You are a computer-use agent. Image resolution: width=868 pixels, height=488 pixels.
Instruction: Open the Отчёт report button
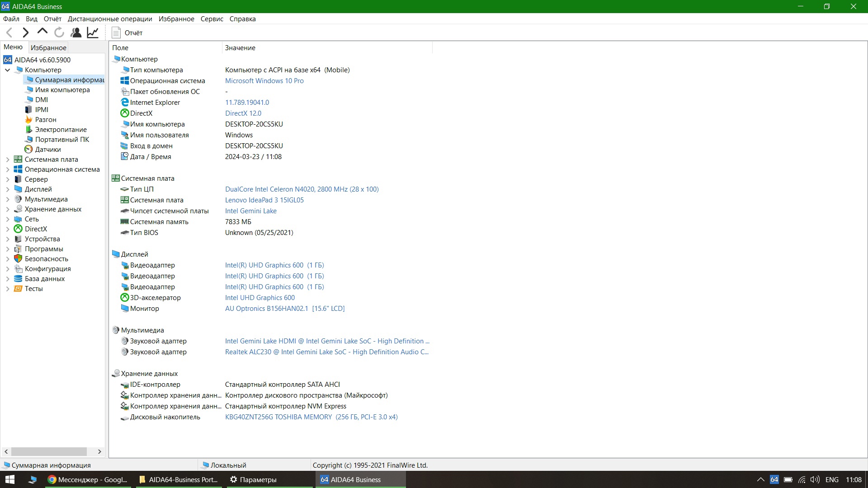[127, 33]
